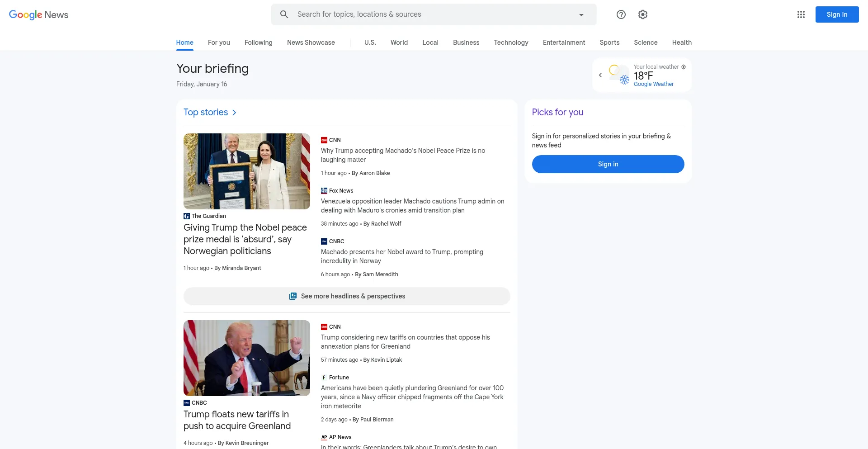Screen dimensions: 868x449
Task: Switch to the Technology tab
Action: 511,42
